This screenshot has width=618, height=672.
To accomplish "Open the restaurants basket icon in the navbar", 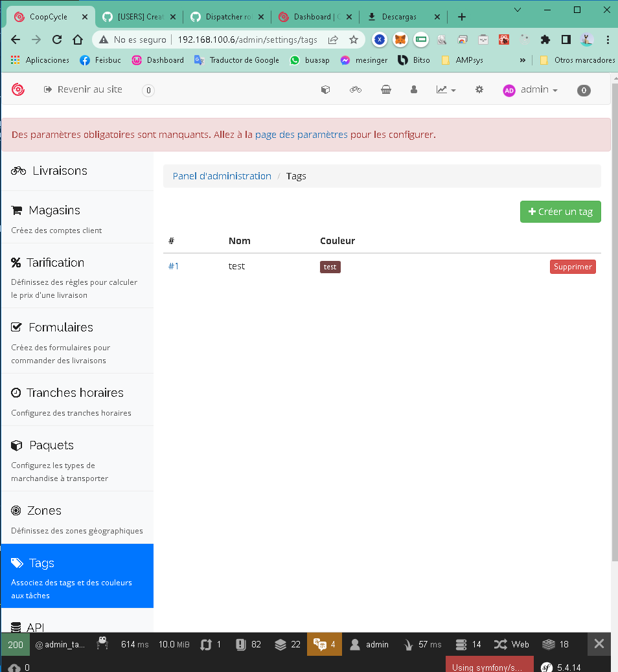I will (x=386, y=89).
